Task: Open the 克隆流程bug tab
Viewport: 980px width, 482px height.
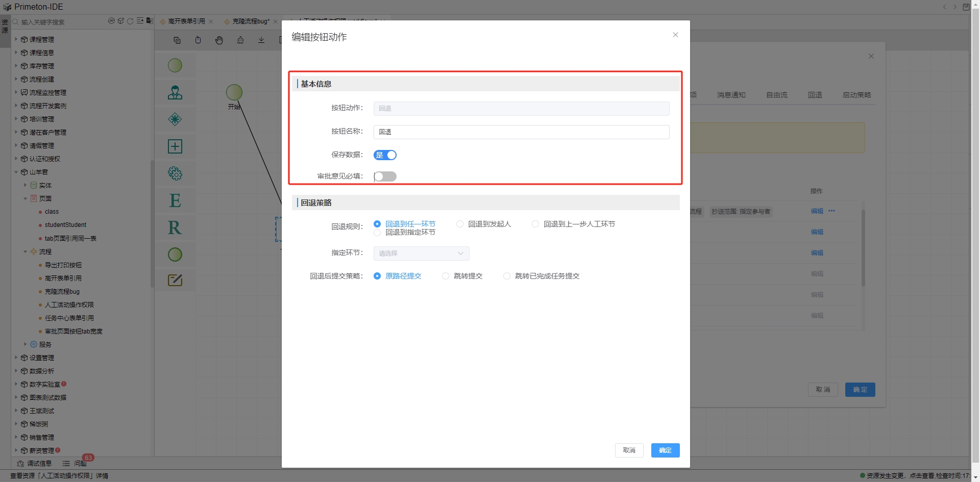Action: 251,21
